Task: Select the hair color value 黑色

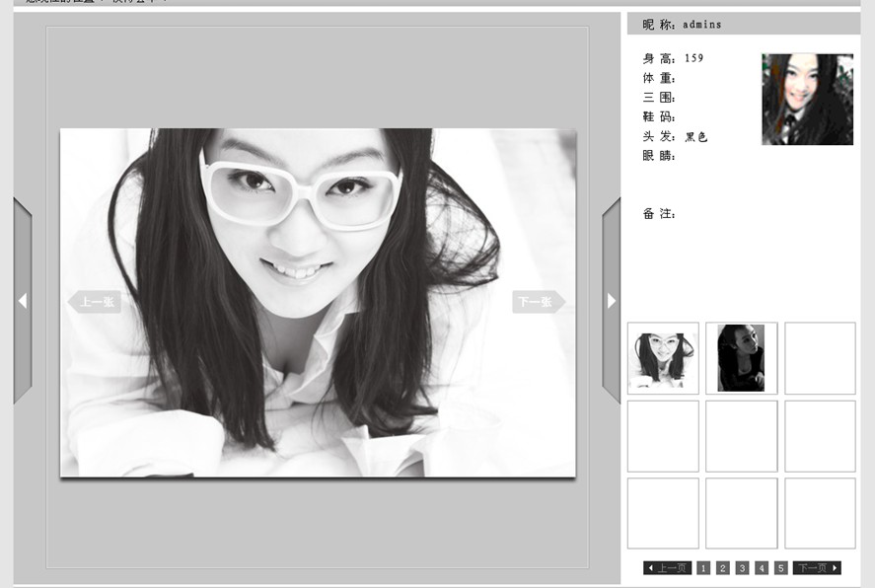Action: coord(695,137)
